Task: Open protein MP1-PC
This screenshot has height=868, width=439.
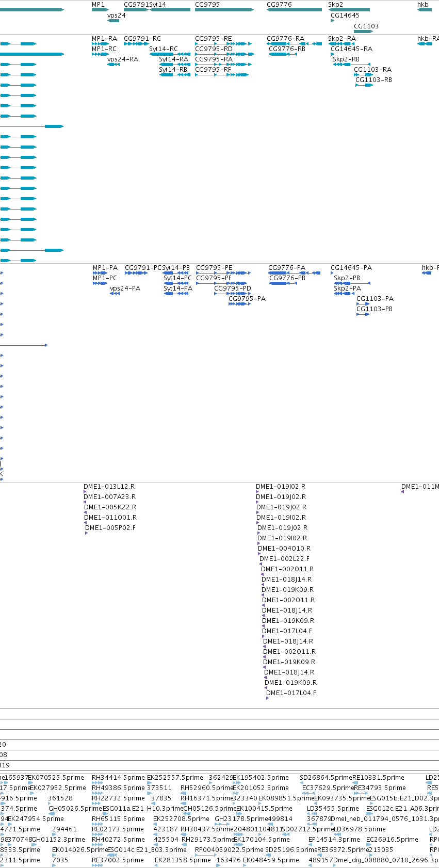Action: [105, 278]
